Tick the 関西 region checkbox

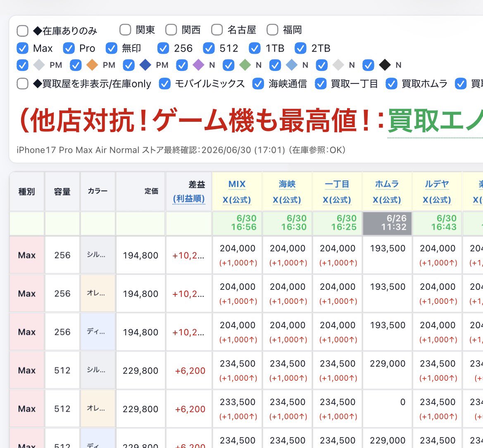pos(171,30)
